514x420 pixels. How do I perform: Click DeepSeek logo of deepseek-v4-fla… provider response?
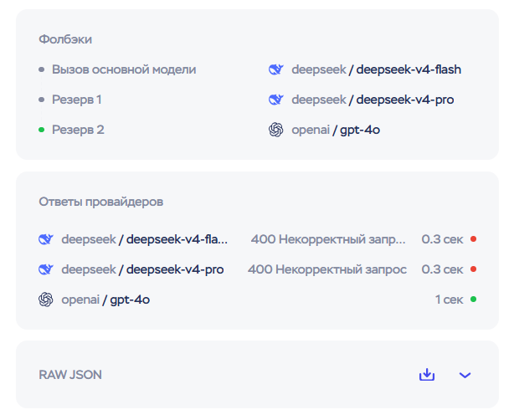tap(45, 239)
